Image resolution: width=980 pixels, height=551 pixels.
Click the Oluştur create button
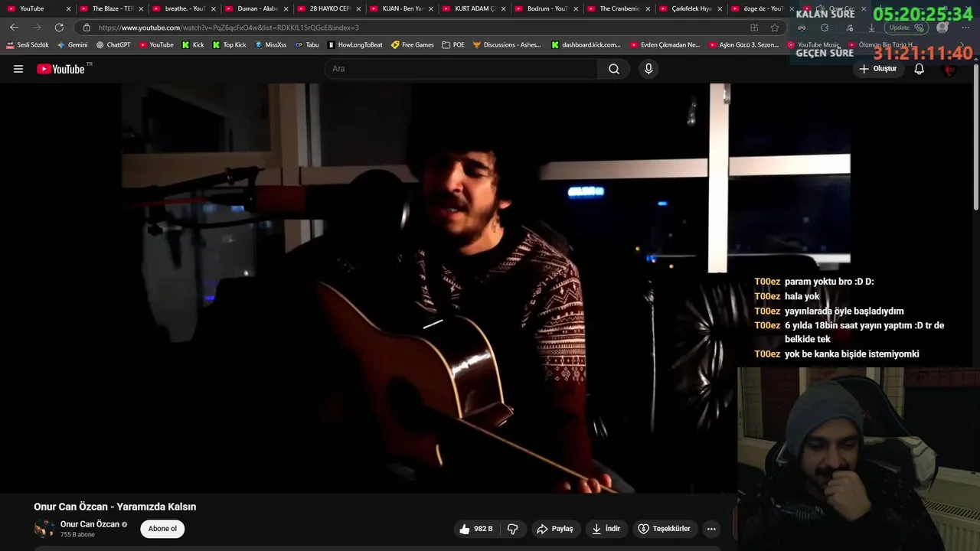coord(877,69)
